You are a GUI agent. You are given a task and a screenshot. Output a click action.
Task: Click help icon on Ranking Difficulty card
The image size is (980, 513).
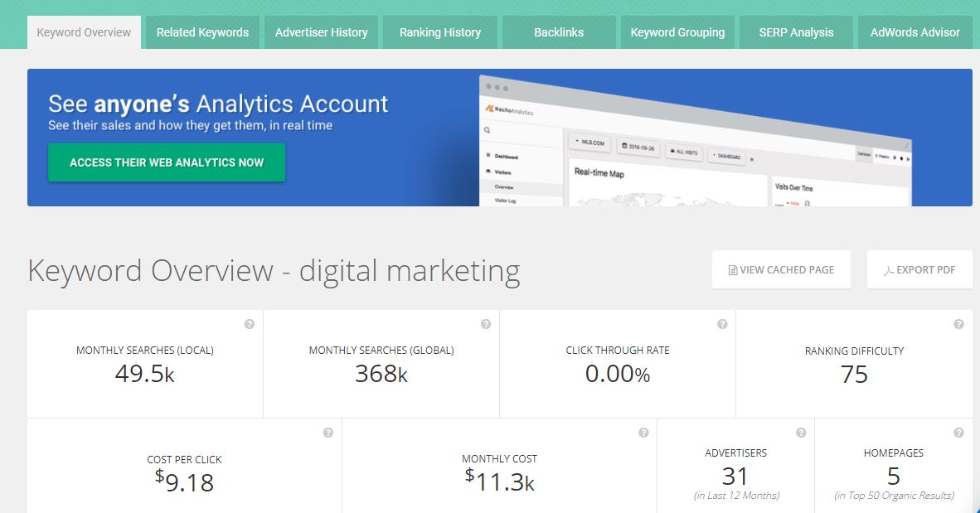958,324
